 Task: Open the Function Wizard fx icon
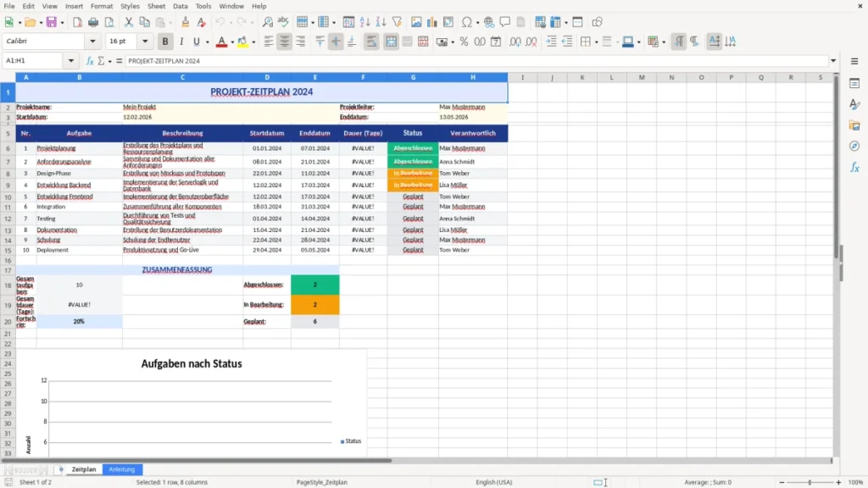click(x=90, y=61)
